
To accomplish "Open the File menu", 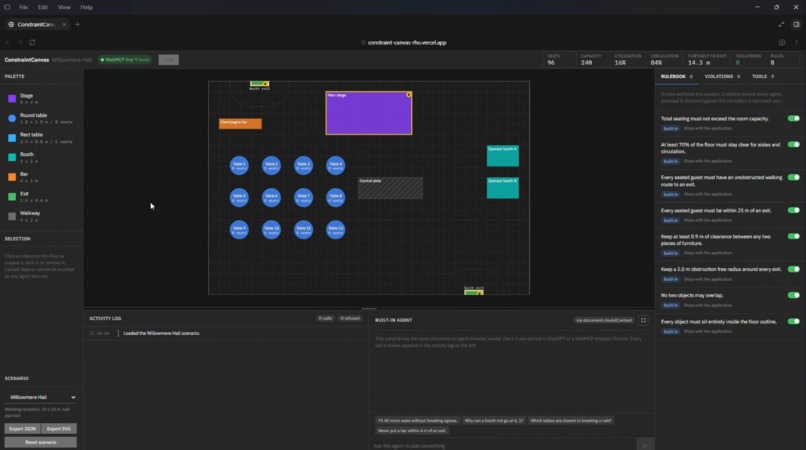I will pyautogui.click(x=24, y=7).
